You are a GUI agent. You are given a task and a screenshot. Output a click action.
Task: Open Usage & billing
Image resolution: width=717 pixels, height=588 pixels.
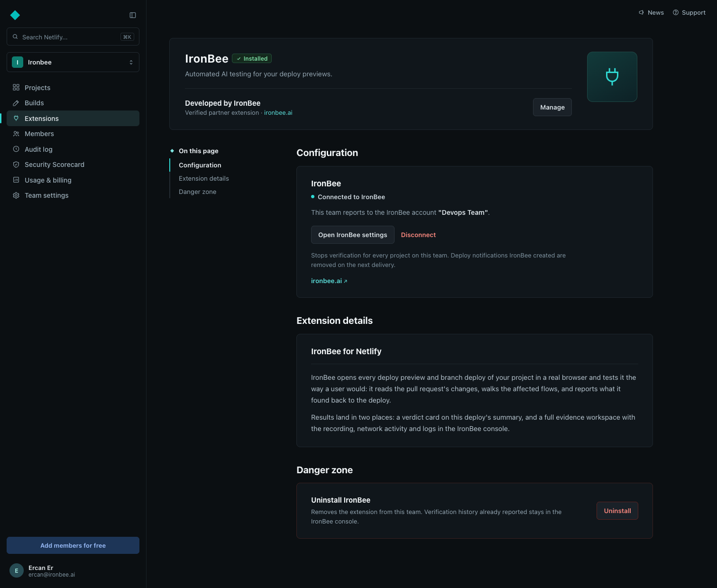point(73,180)
